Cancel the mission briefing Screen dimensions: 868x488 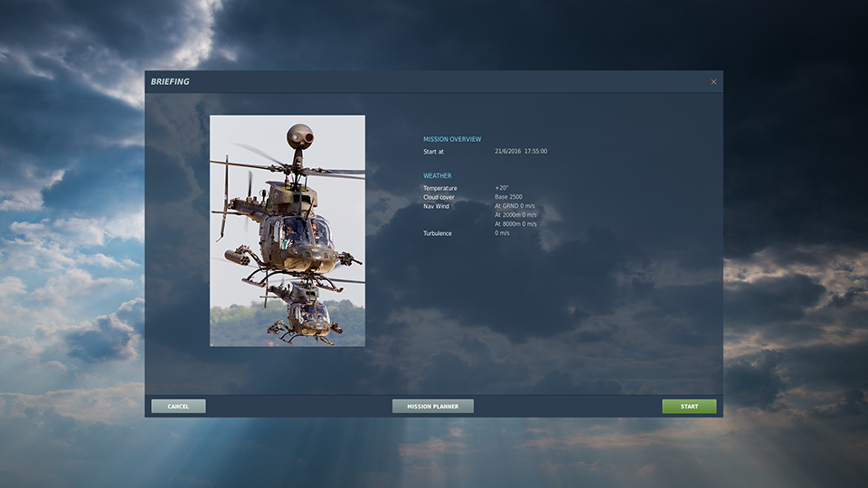pos(178,407)
